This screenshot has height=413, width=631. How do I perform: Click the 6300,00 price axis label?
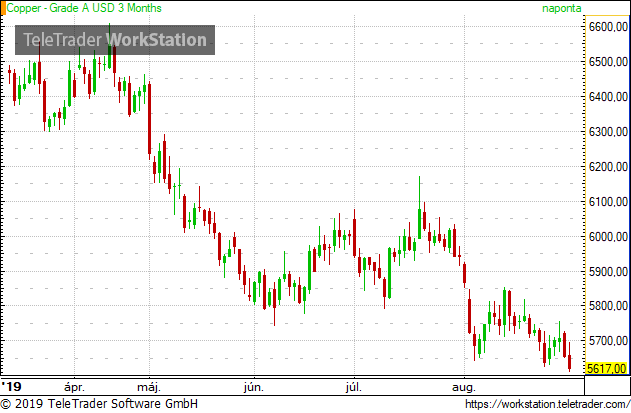tap(608, 132)
